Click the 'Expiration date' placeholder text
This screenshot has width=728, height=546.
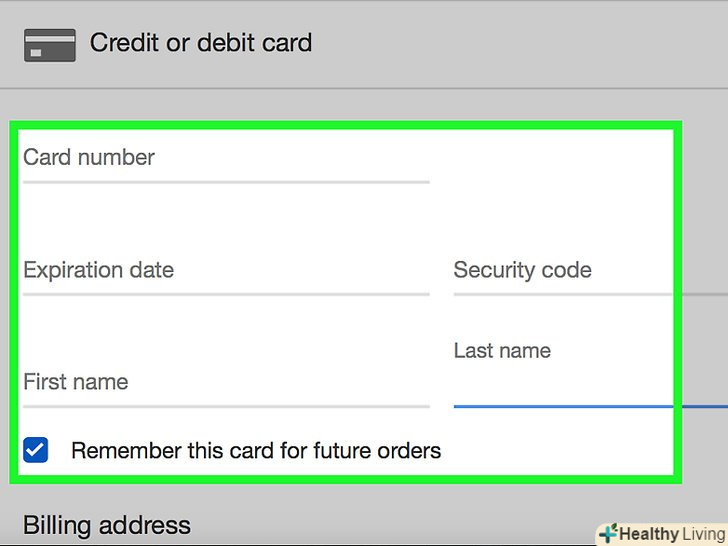pyautogui.click(x=98, y=270)
